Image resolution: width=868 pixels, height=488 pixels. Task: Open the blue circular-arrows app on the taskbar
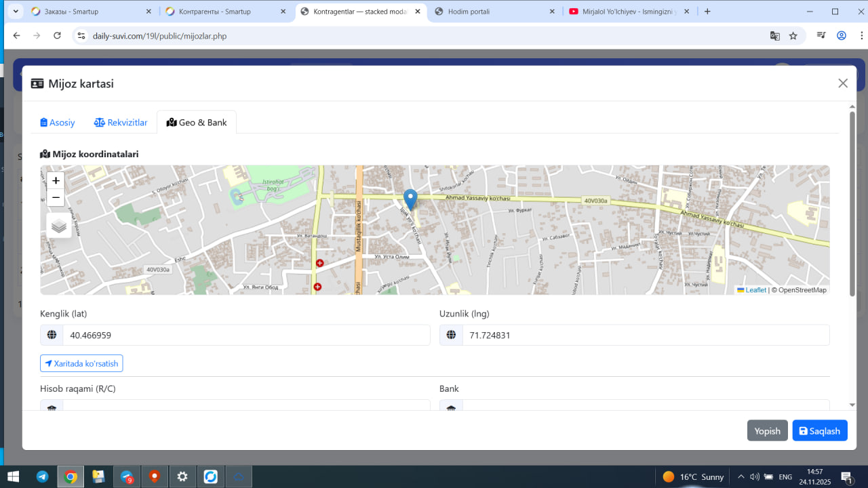210,476
